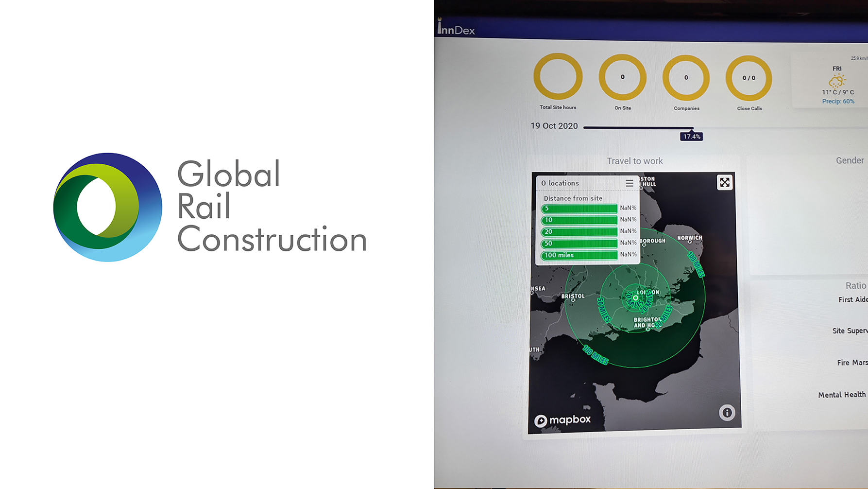Click the 11°C / 9°C temperature text

[x=837, y=92]
